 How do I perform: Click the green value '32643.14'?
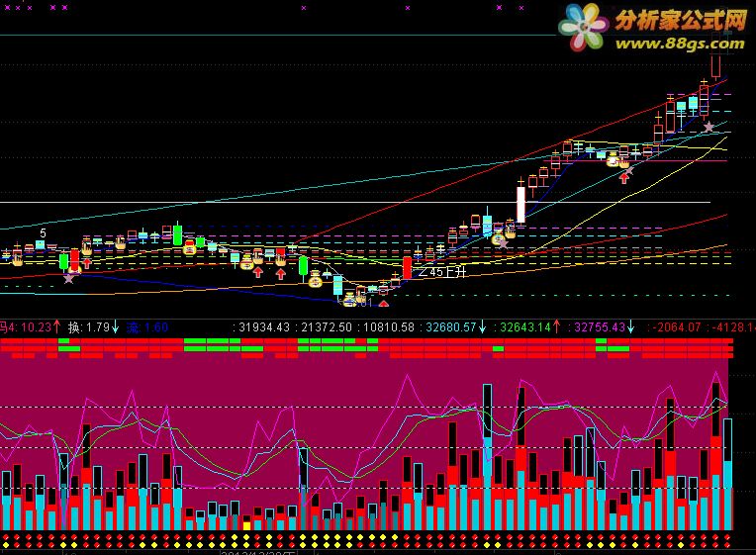[525, 327]
